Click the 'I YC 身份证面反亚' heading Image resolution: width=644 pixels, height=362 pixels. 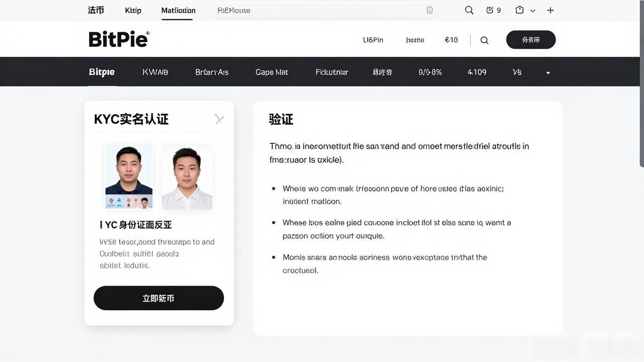[x=136, y=225]
